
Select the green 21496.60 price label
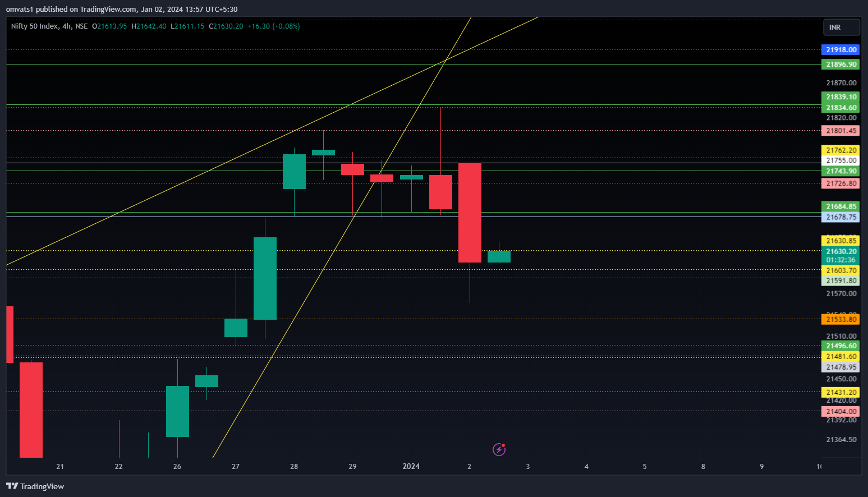(841, 346)
